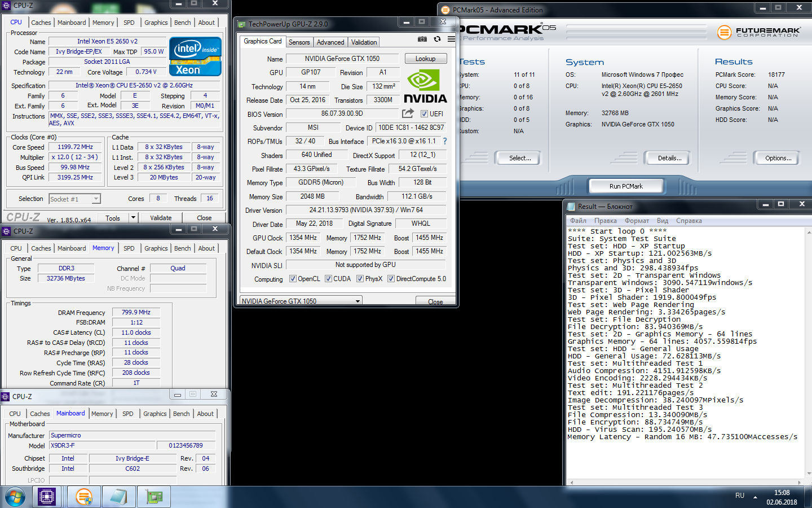Screen dimensions: 812x508
Task: Toggle the PhysX checkbox
Action: tap(360, 279)
